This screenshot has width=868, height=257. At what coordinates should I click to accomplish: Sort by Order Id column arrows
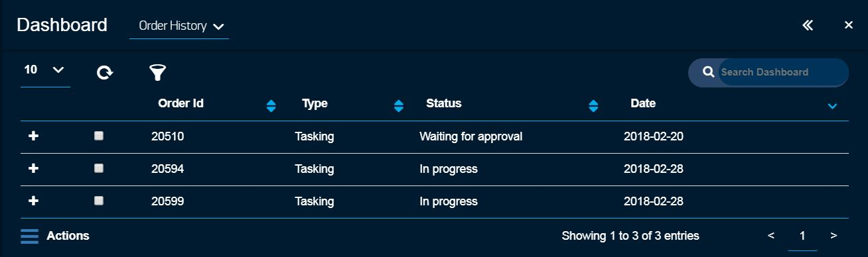point(271,106)
